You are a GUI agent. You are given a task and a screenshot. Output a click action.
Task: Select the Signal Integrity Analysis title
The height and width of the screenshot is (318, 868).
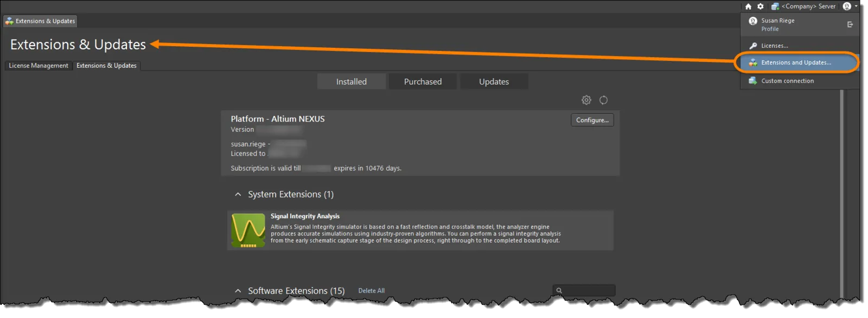click(x=305, y=216)
